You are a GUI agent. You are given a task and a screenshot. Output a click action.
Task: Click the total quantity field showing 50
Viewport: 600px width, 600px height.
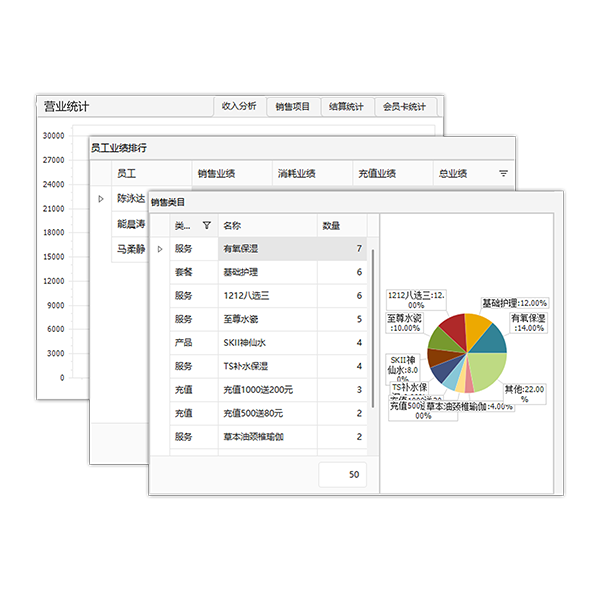pyautogui.click(x=342, y=475)
